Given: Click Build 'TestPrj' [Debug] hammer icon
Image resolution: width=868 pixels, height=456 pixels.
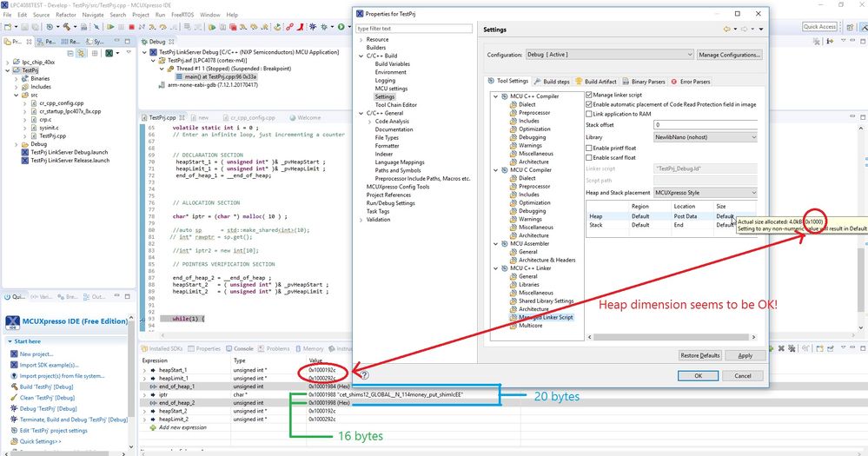Looking at the screenshot, I should tap(14, 387).
